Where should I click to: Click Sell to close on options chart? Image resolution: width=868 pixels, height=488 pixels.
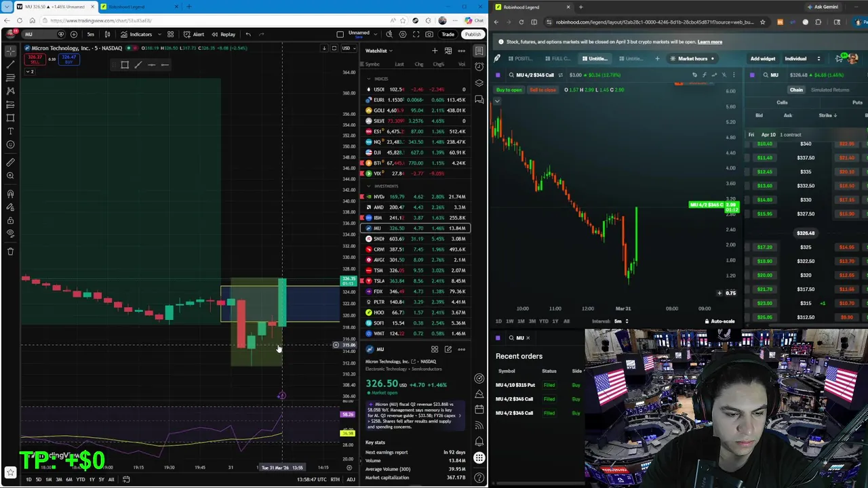tap(542, 89)
